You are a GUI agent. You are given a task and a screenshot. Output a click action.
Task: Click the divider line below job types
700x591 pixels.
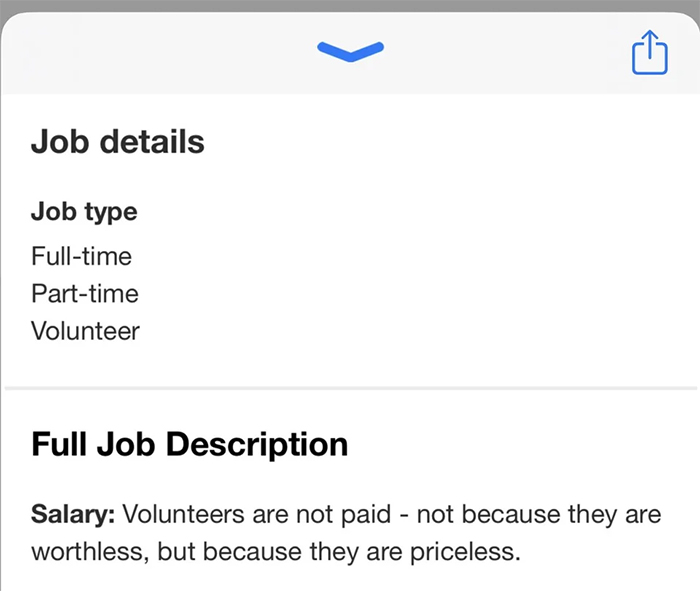[x=350, y=387]
